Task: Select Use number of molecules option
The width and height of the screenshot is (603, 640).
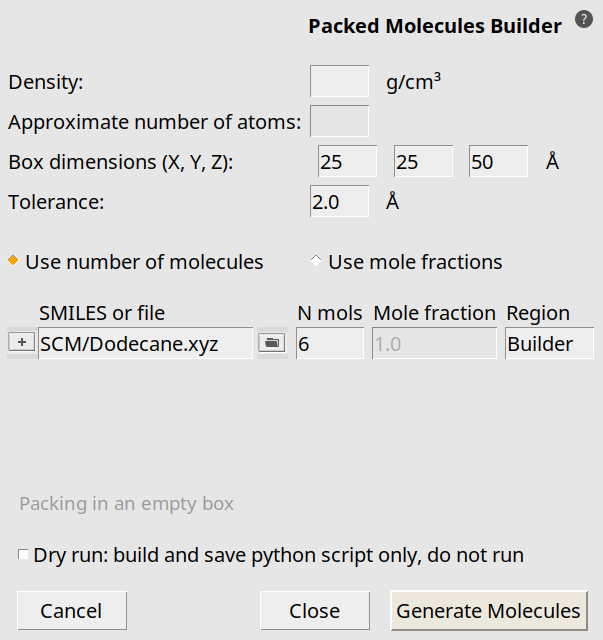Action: tap(14, 261)
